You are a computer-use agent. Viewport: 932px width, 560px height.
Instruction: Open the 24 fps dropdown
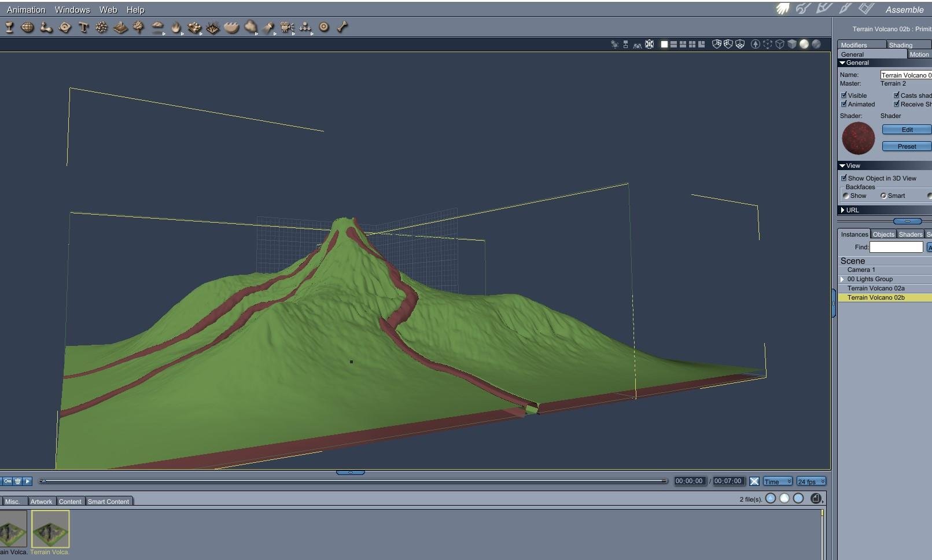[811, 481]
